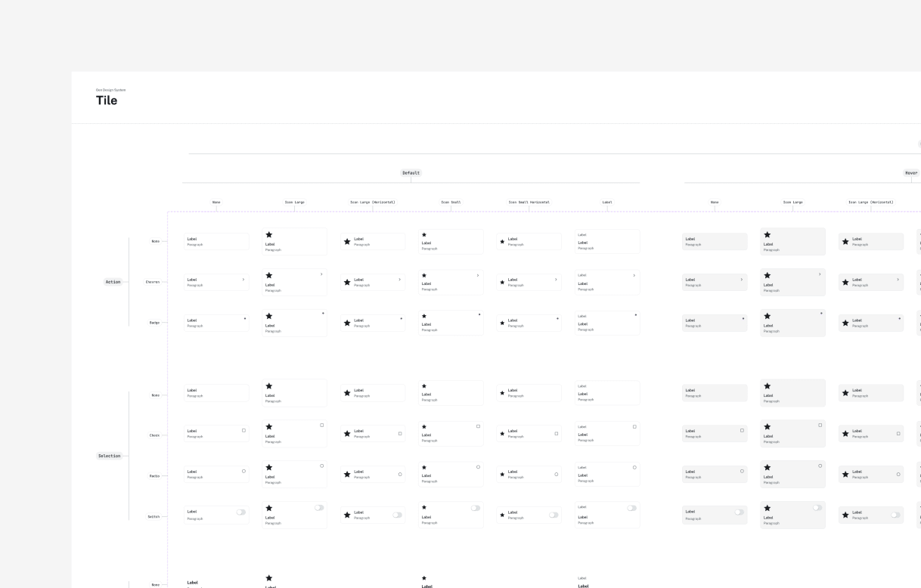Click star in Hover Icon Large Horizontal tile, Chevron row
The image size is (921, 588).
(x=845, y=283)
